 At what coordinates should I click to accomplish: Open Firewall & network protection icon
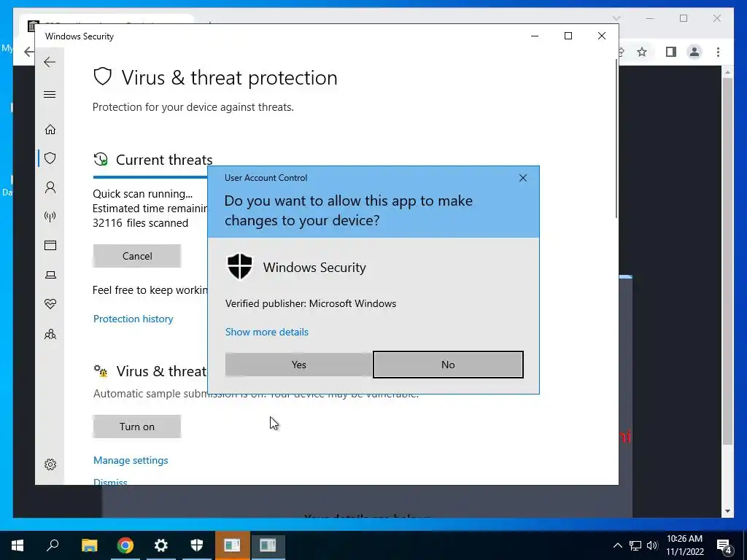tap(50, 217)
